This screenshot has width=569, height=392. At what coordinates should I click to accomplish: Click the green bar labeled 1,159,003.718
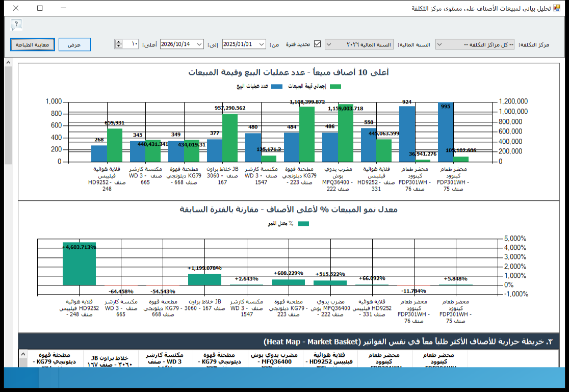tap(346, 133)
